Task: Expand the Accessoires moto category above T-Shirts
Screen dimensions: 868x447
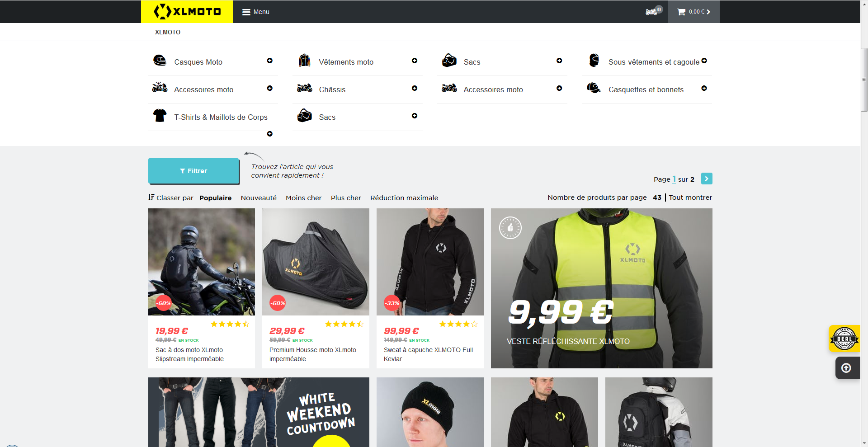Action: click(x=270, y=88)
